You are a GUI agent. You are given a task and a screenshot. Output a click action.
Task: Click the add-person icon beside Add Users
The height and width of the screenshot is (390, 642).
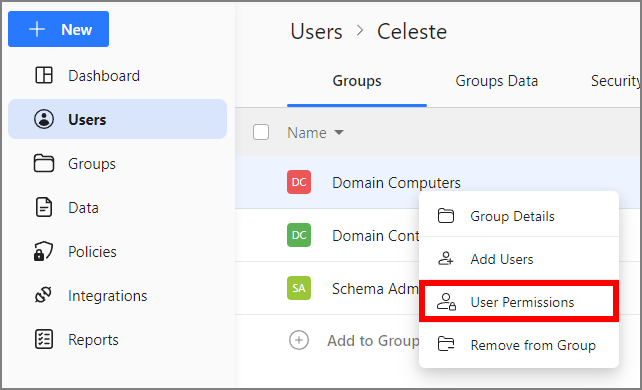pyautogui.click(x=446, y=259)
